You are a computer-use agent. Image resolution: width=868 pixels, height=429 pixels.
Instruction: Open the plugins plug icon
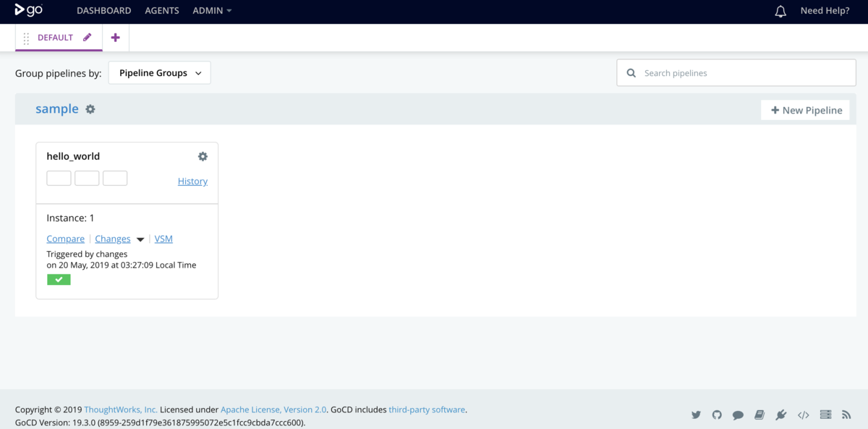[780, 415]
